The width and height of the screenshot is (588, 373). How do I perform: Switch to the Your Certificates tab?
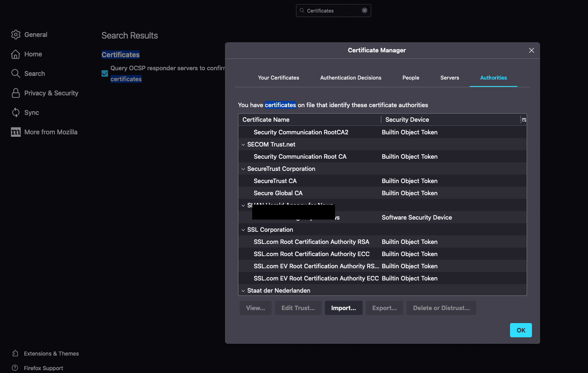[x=279, y=78]
